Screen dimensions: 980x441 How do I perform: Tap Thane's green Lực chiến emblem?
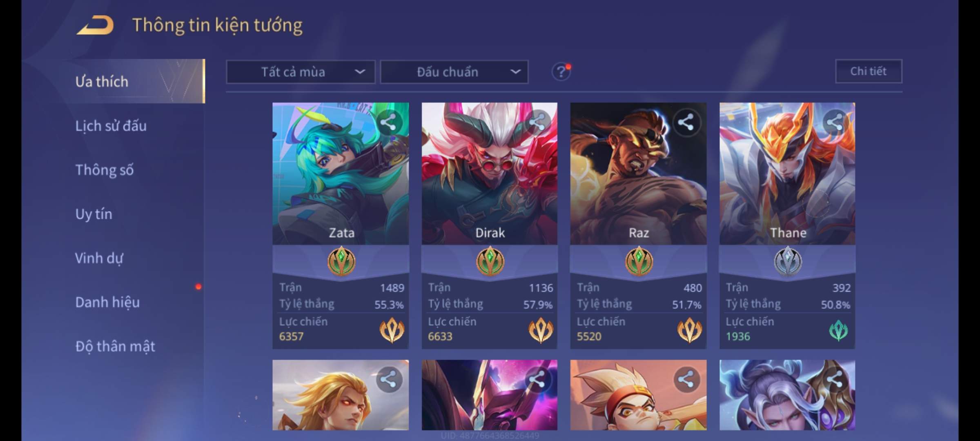(838, 330)
